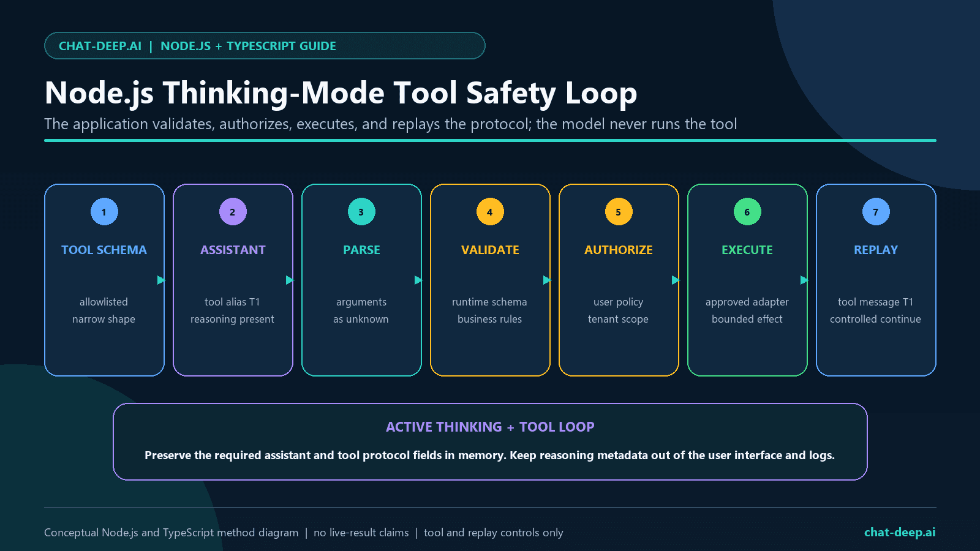This screenshot has width=980, height=551.
Task: Click the CHAT-DEEP.AI header label
Action: (x=100, y=46)
